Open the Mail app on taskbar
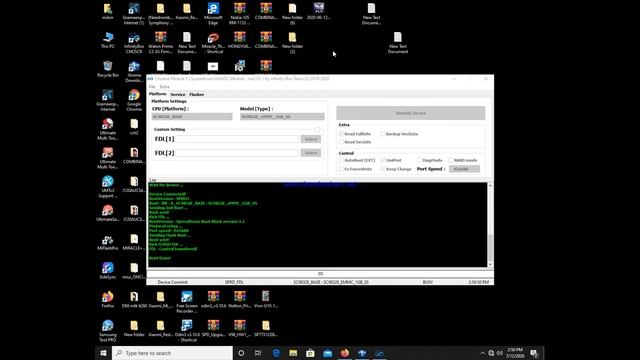This screenshot has width=640, height=360. [x=327, y=353]
